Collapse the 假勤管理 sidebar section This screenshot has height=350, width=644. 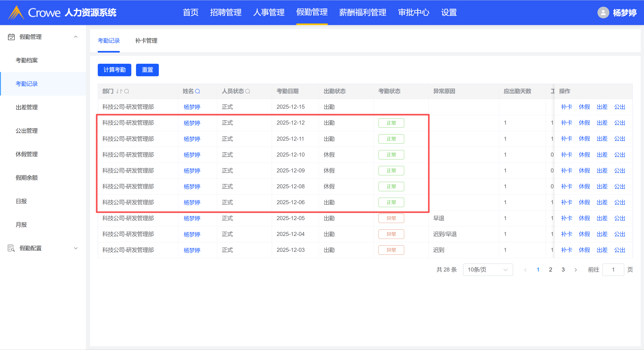click(76, 37)
